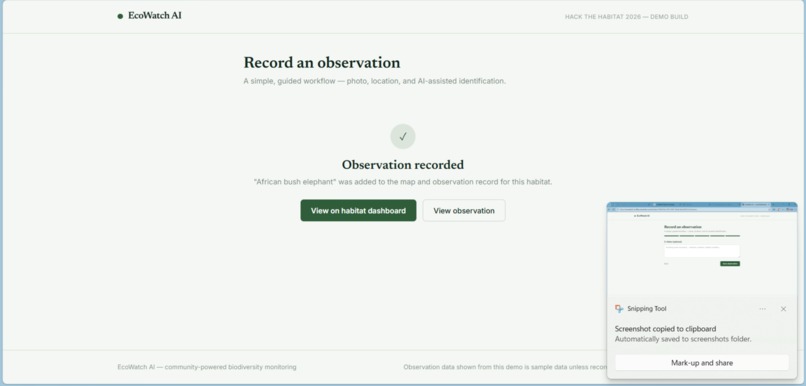806x386 pixels.
Task: Click Mark-up and share button
Action: coord(702,363)
